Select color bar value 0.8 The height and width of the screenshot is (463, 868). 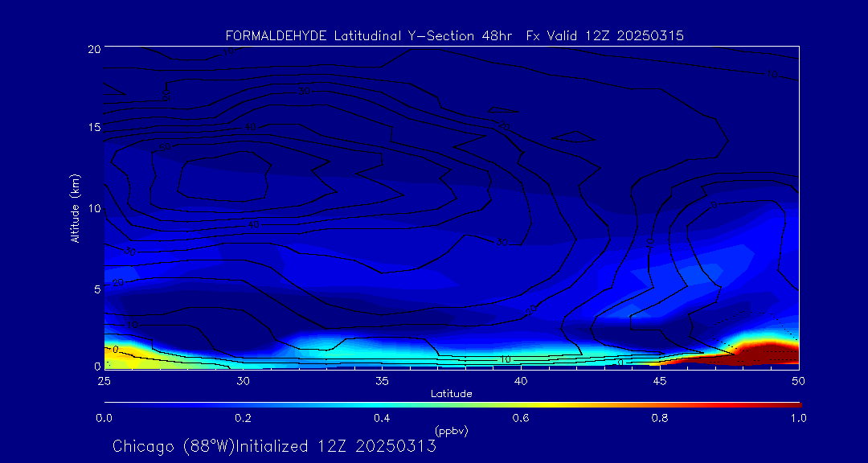coord(659,418)
